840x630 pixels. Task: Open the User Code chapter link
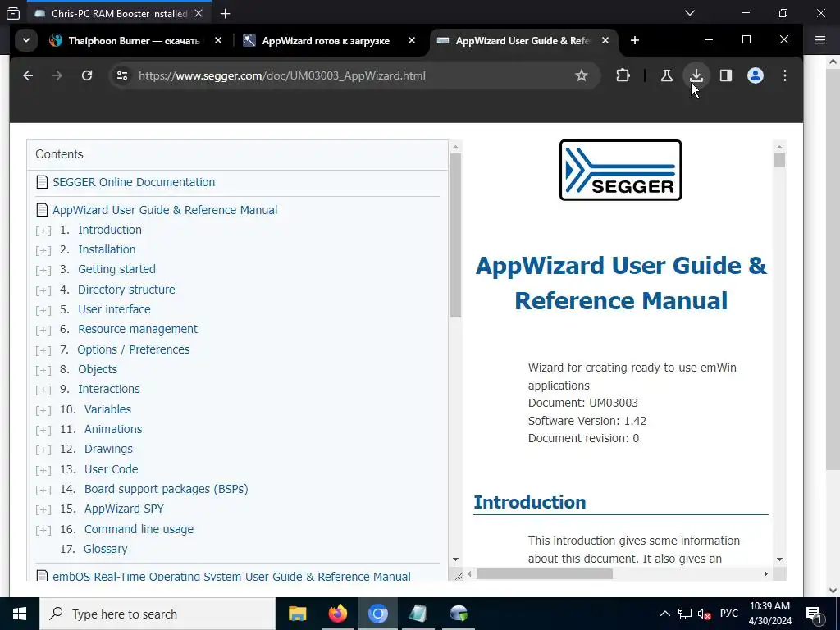click(x=111, y=469)
